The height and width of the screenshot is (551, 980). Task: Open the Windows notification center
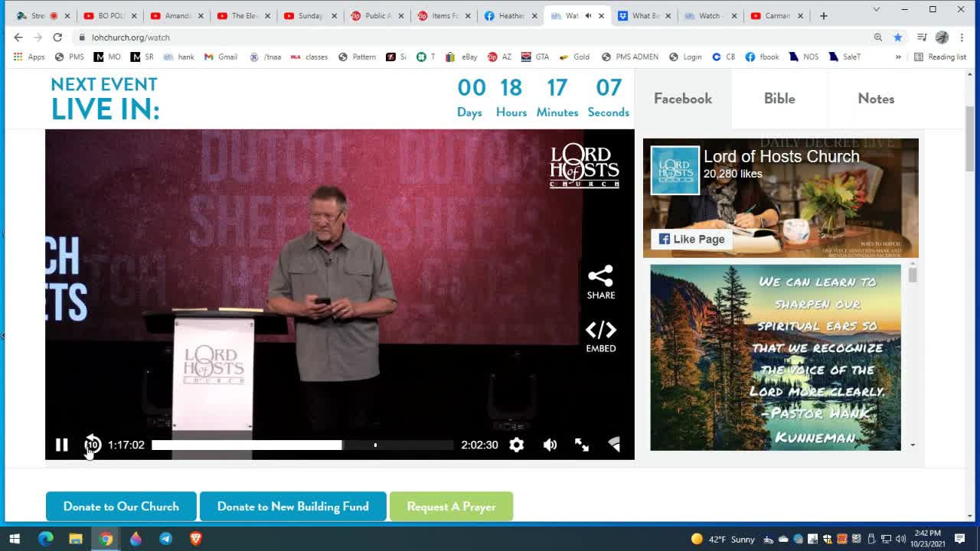tap(960, 539)
